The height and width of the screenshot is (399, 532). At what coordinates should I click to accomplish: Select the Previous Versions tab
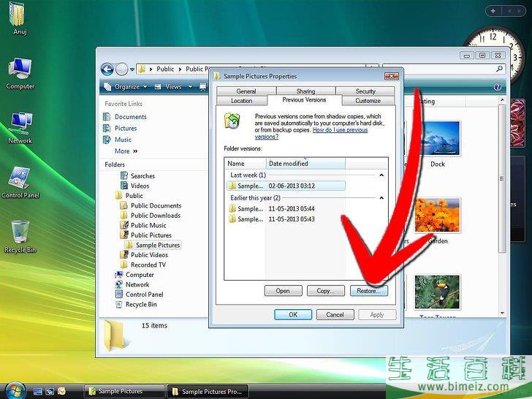coord(304,99)
